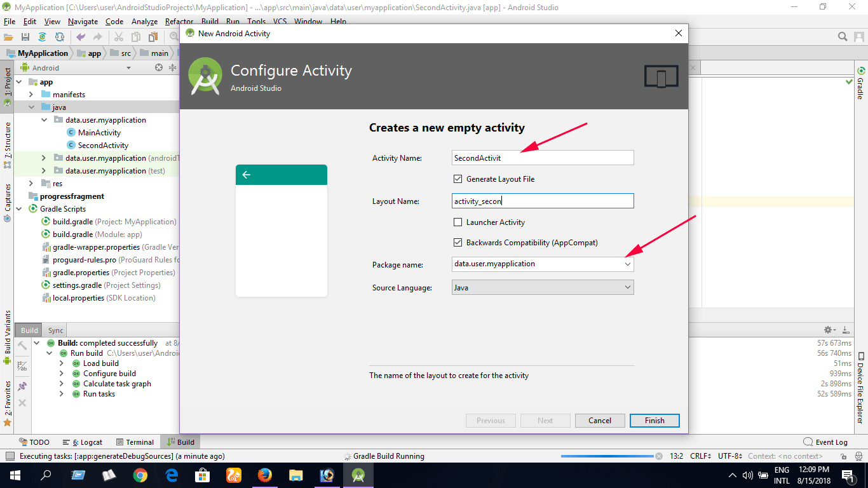Click the Layout Name input field

click(x=543, y=201)
